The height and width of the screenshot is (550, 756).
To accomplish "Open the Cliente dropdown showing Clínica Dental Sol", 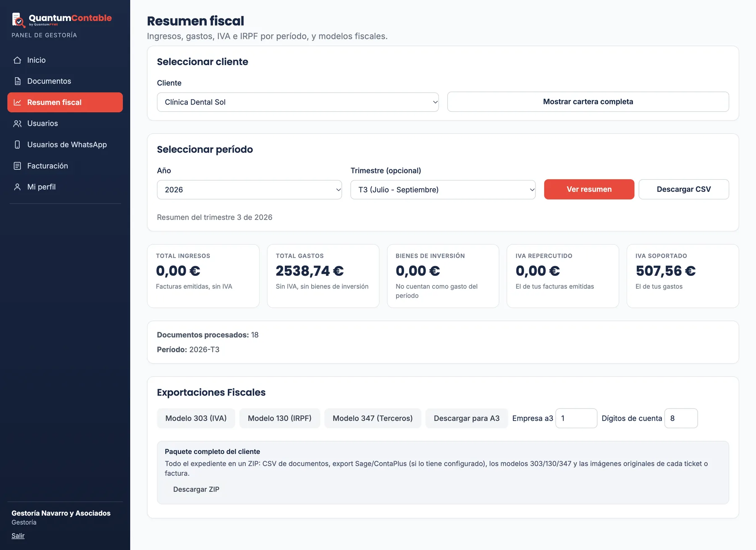I will click(x=298, y=102).
